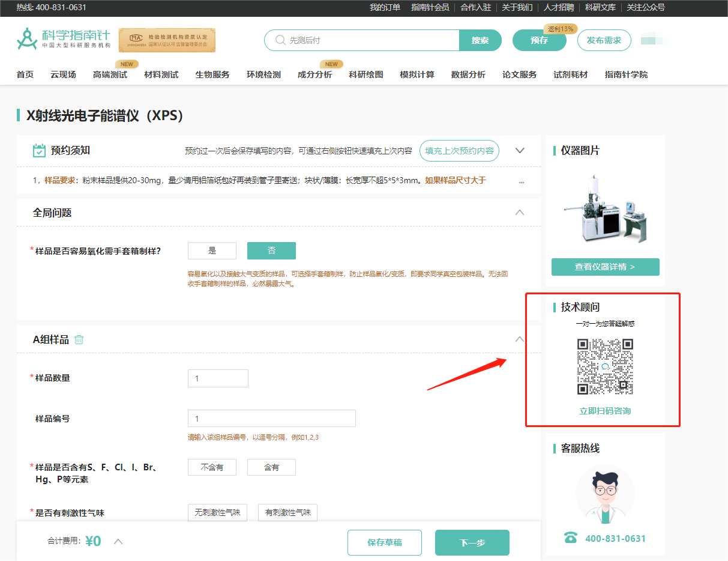Choose 有刺激性气味 option
The width and height of the screenshot is (728, 561).
click(x=287, y=512)
